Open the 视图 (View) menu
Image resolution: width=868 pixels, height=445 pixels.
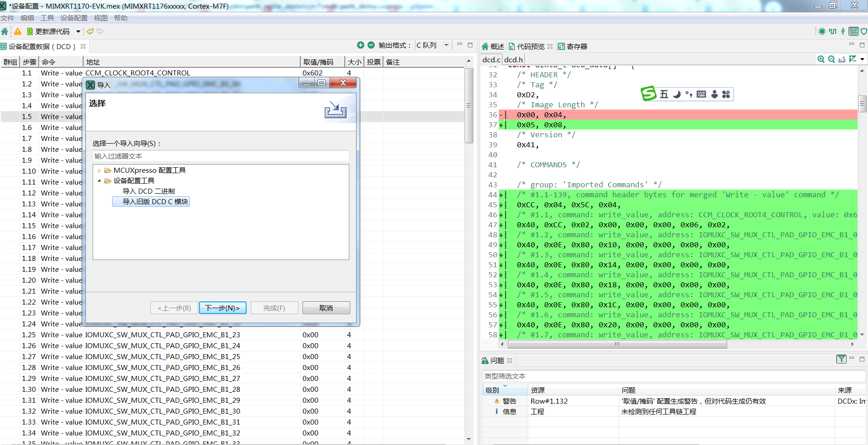point(101,18)
